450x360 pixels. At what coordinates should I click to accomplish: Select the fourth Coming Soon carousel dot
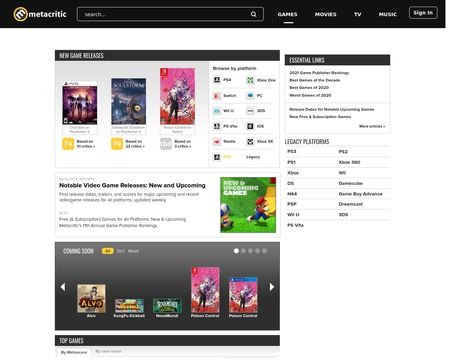point(257,251)
